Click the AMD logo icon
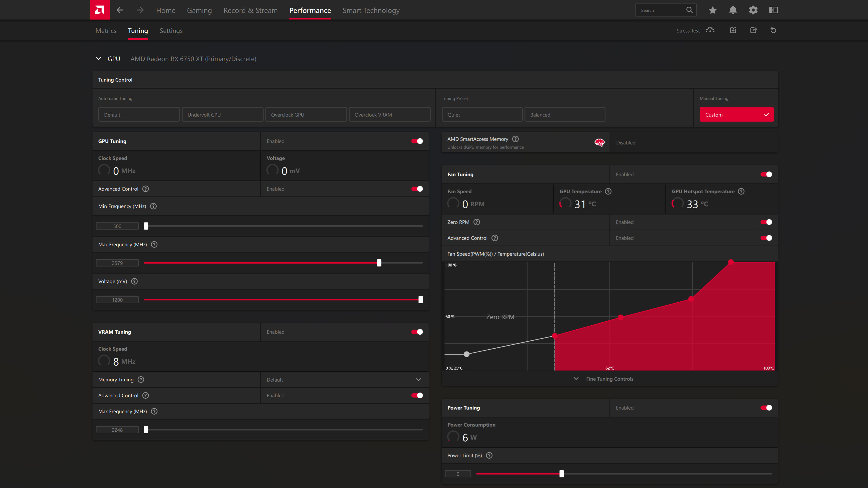 point(99,10)
